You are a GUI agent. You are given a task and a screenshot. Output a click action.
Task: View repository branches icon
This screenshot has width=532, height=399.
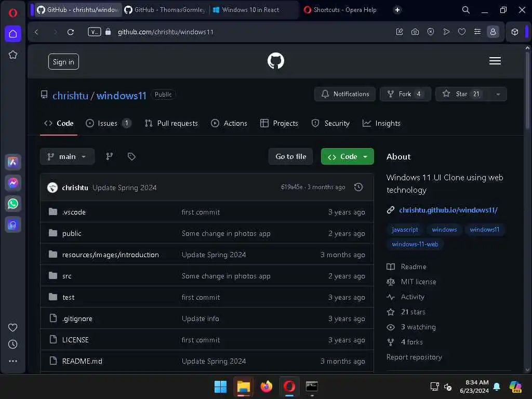[109, 156]
